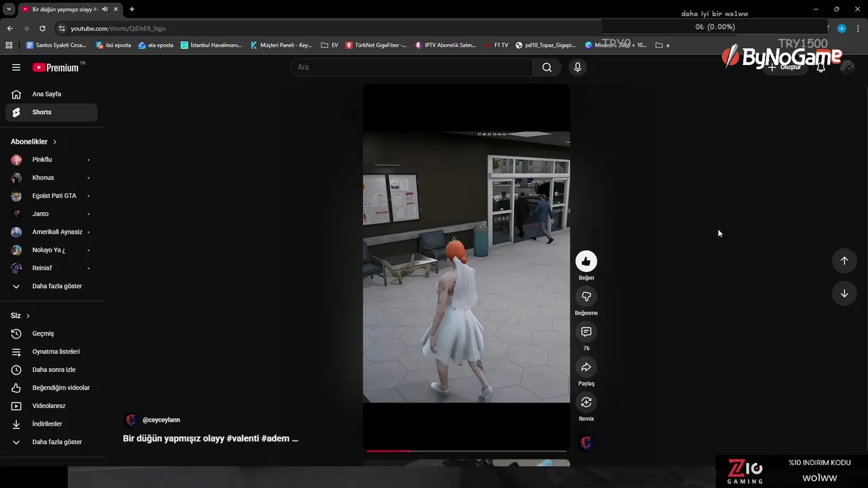Reload the page in browser
The width and height of the screenshot is (868, 488).
pyautogui.click(x=42, y=28)
